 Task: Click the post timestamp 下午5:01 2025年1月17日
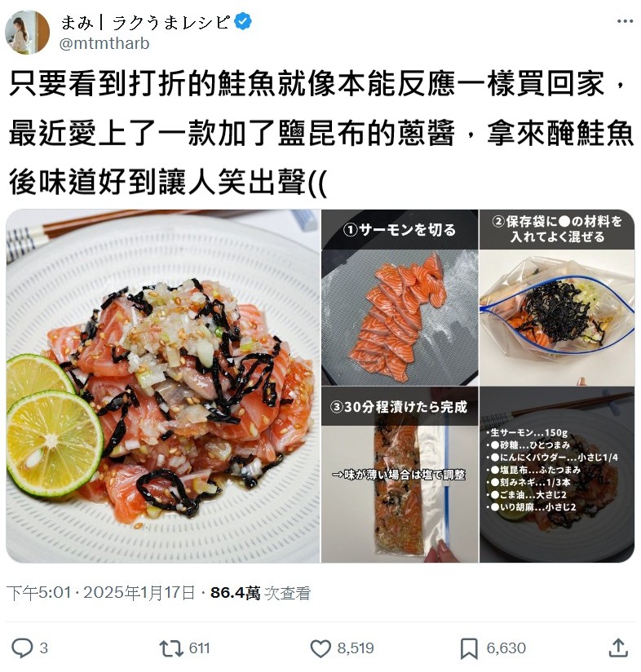click(x=100, y=593)
